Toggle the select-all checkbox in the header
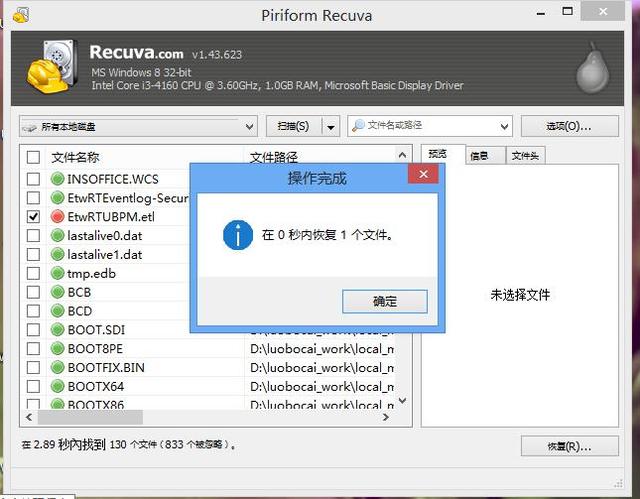The image size is (640, 499). (34, 157)
